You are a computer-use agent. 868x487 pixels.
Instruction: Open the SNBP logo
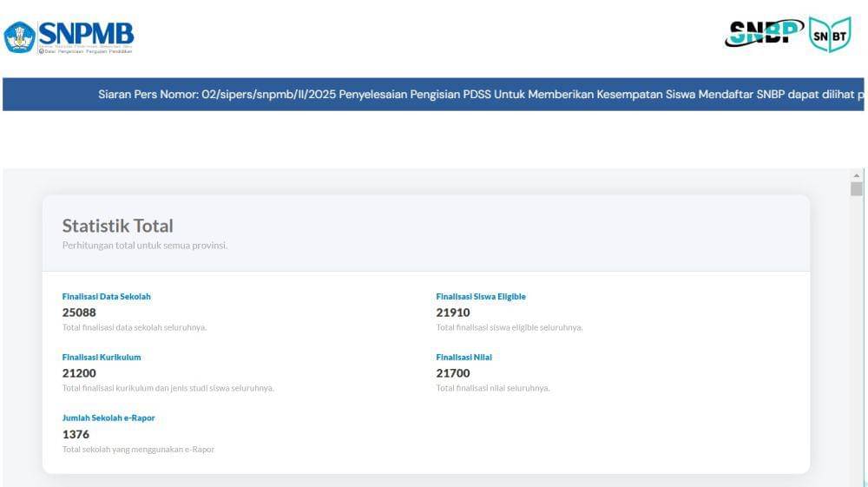pyautogui.click(x=764, y=33)
